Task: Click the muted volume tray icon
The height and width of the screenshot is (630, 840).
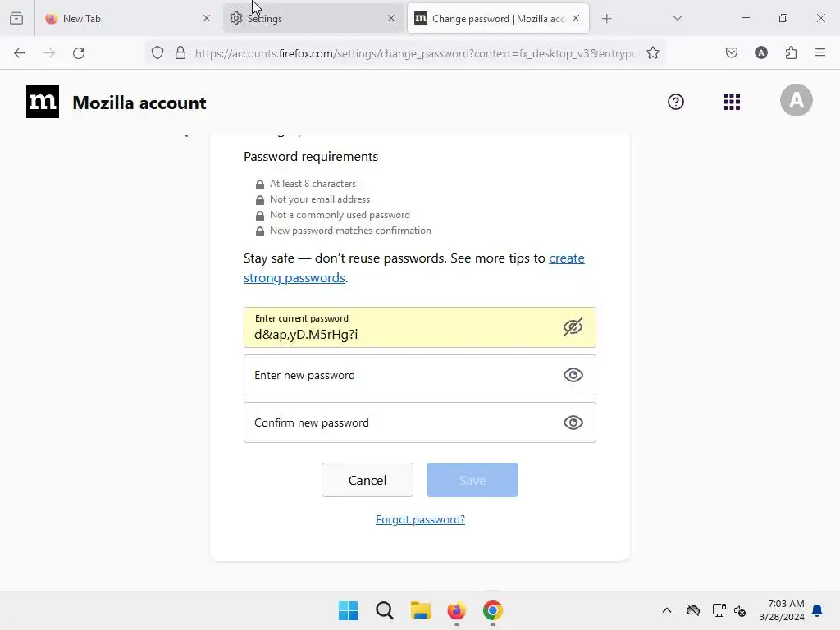Action: (x=740, y=610)
